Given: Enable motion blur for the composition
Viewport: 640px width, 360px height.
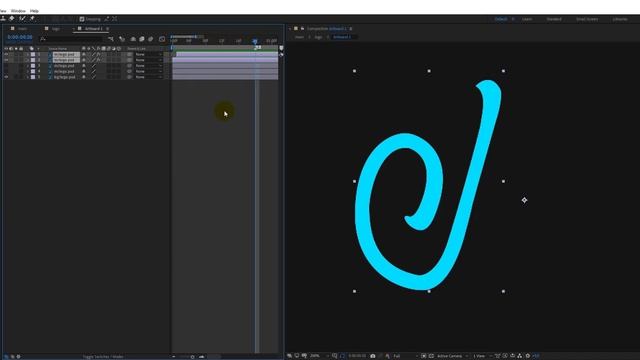Looking at the screenshot, I should 151,39.
